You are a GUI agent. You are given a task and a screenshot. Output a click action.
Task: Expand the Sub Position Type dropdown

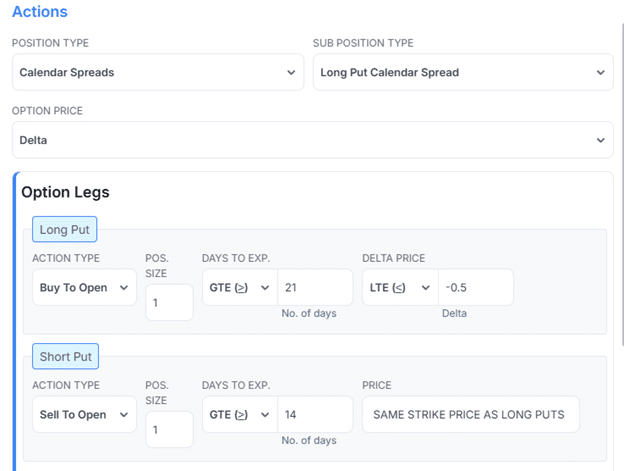(462, 72)
